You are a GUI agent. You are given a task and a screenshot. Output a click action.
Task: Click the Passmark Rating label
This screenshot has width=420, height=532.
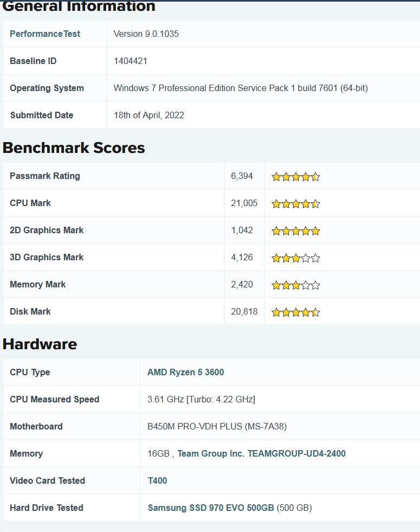pyautogui.click(x=45, y=176)
